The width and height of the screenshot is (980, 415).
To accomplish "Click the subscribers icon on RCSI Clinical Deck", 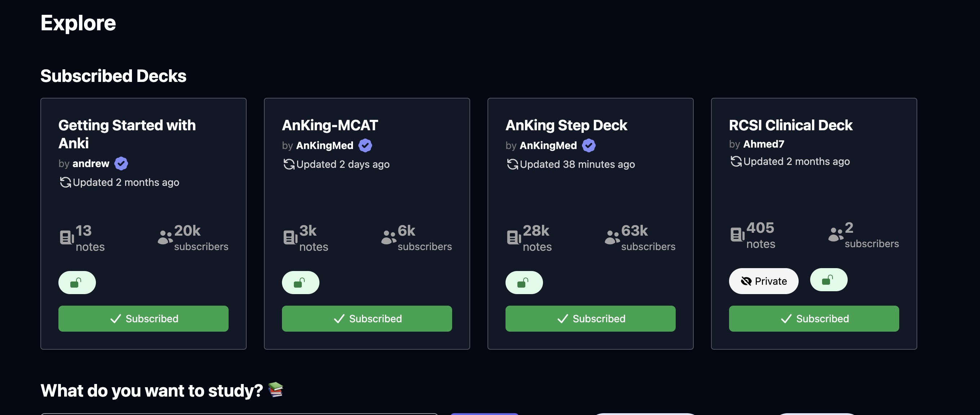I will click(835, 235).
